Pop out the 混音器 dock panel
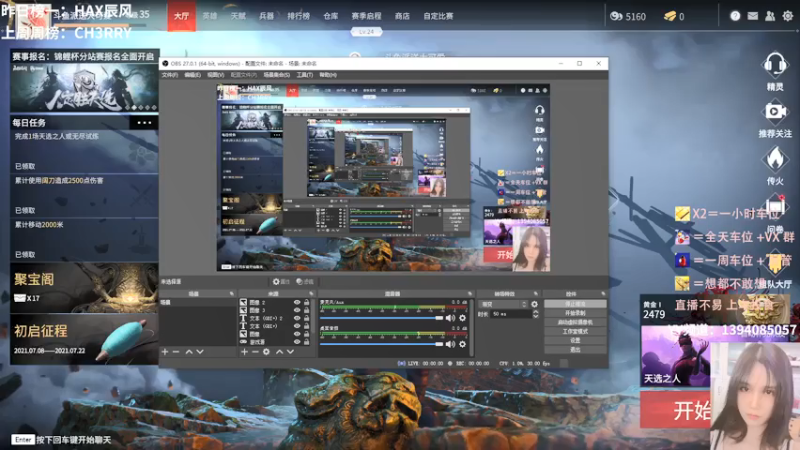Viewport: 800px width, 450px height. [470, 294]
